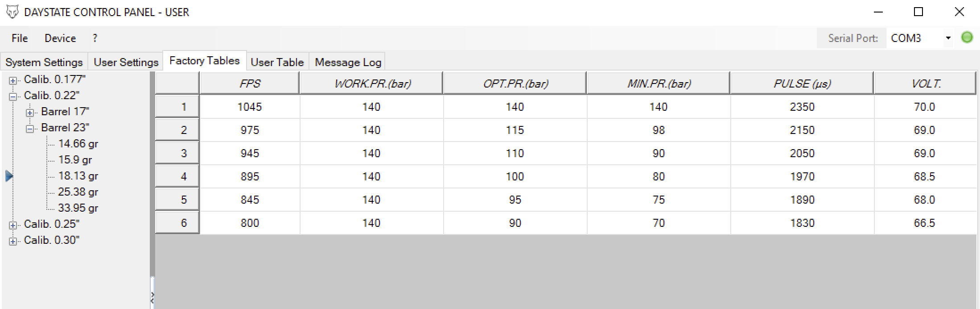This screenshot has height=309, width=980.
Task: Click the blue arrow marker beside 18.13 gr
Action: coord(9,176)
